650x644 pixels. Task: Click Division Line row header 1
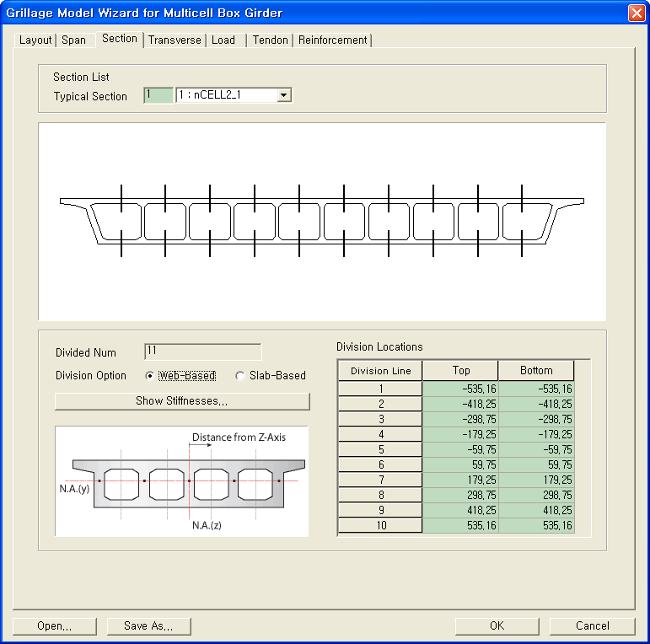pos(380,389)
